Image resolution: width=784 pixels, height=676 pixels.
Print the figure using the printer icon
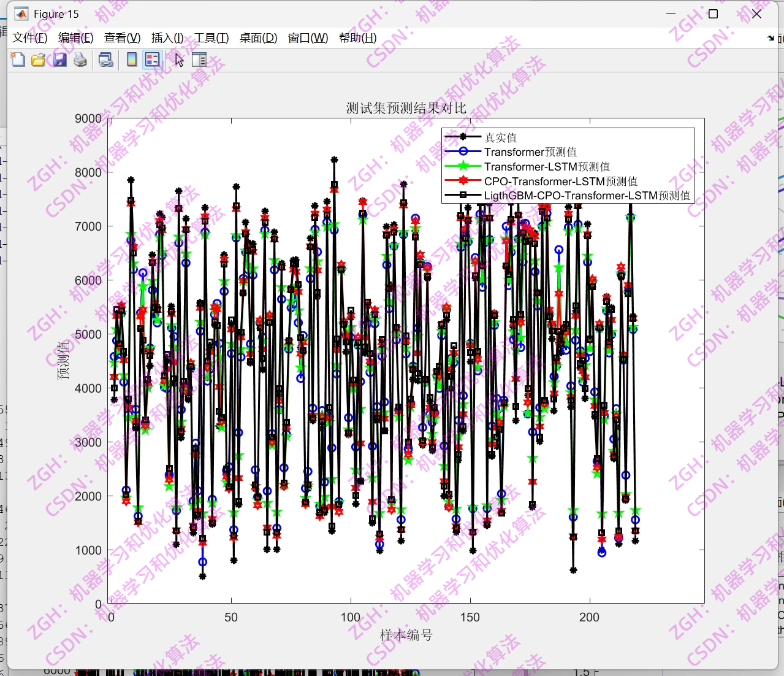[80, 60]
